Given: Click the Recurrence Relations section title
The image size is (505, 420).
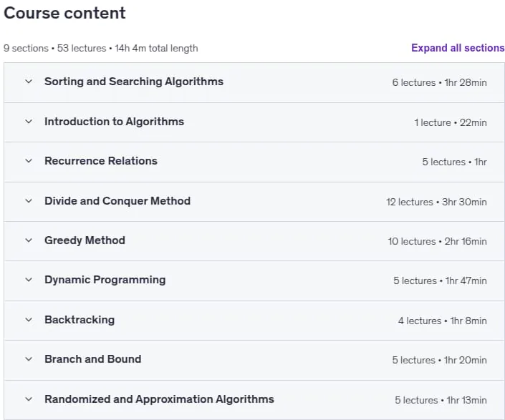Looking at the screenshot, I should click(x=101, y=161).
